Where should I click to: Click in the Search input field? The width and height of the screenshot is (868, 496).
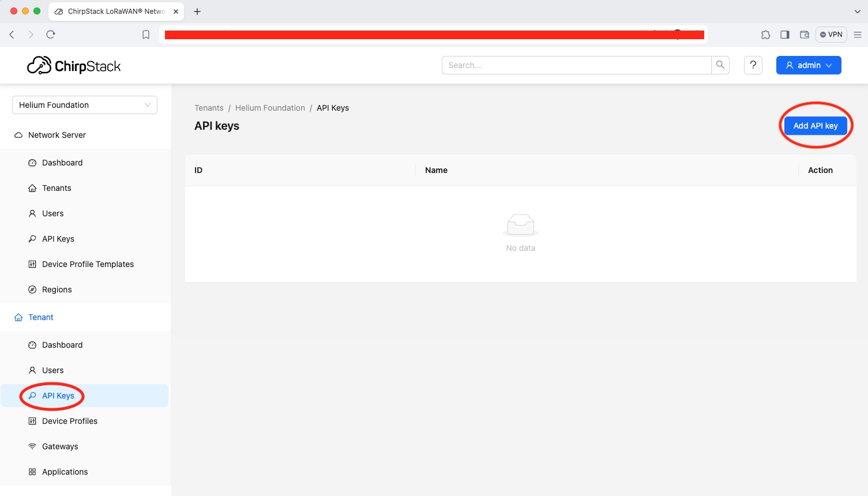[x=576, y=65]
